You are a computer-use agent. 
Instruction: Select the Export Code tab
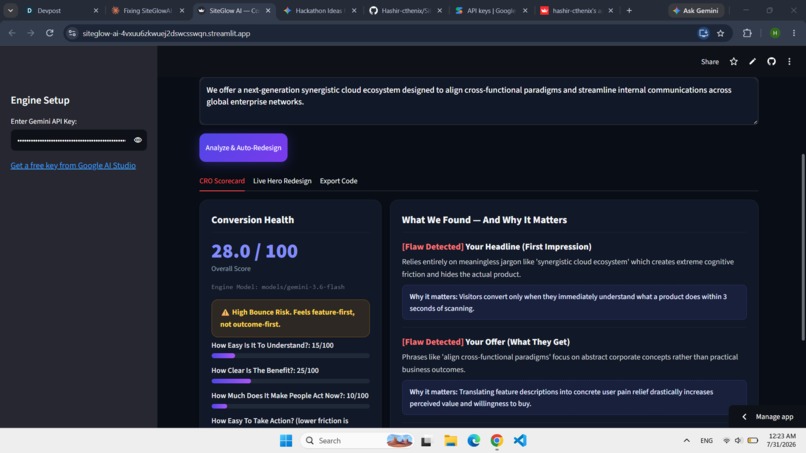pyautogui.click(x=338, y=181)
